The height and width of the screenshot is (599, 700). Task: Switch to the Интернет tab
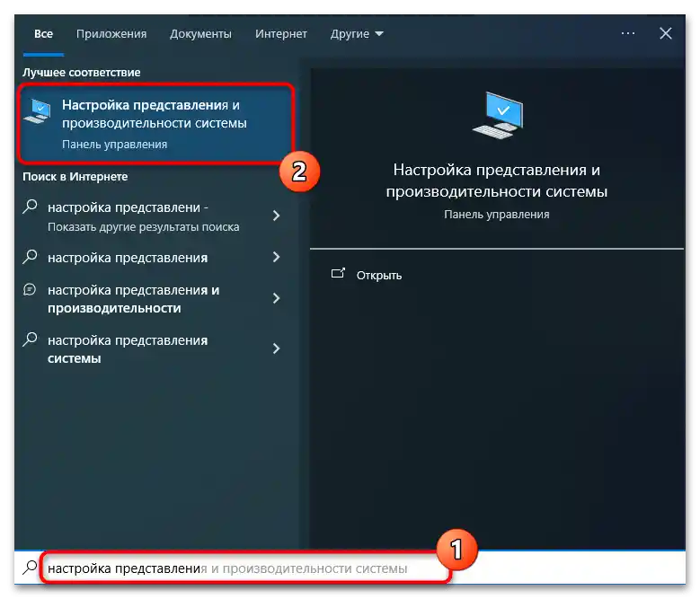point(280,34)
